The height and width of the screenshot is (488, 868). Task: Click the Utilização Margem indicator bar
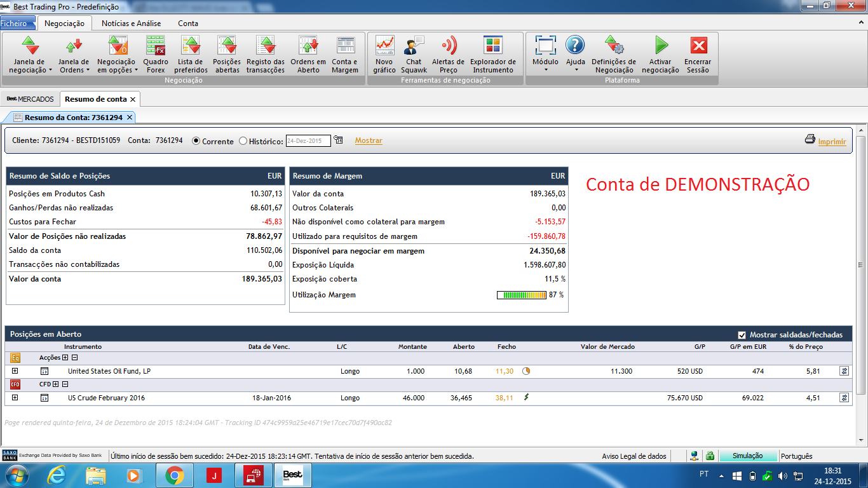pos(522,295)
